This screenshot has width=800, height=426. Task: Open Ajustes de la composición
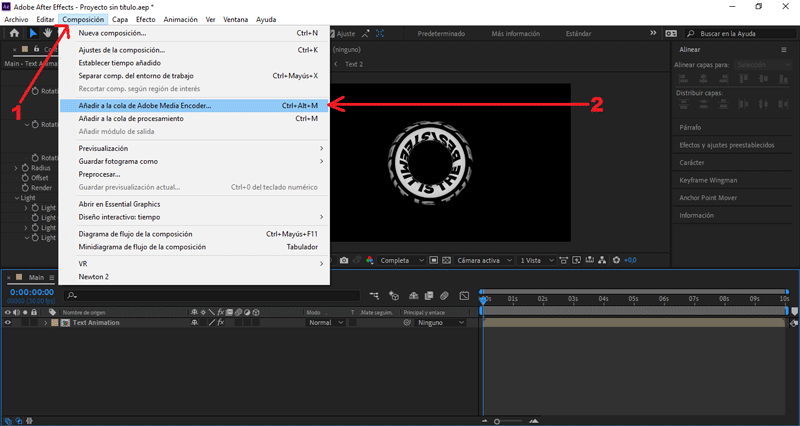pyautogui.click(x=194, y=50)
